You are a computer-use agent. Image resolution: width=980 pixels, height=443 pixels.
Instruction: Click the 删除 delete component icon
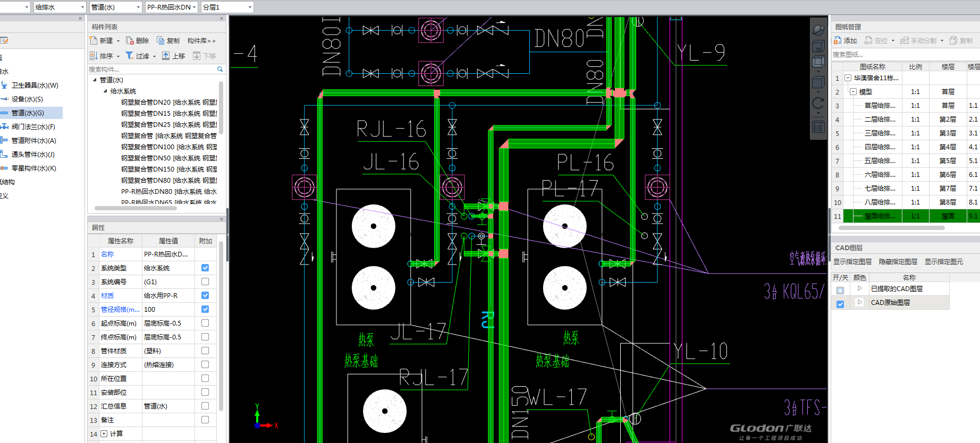(x=130, y=40)
